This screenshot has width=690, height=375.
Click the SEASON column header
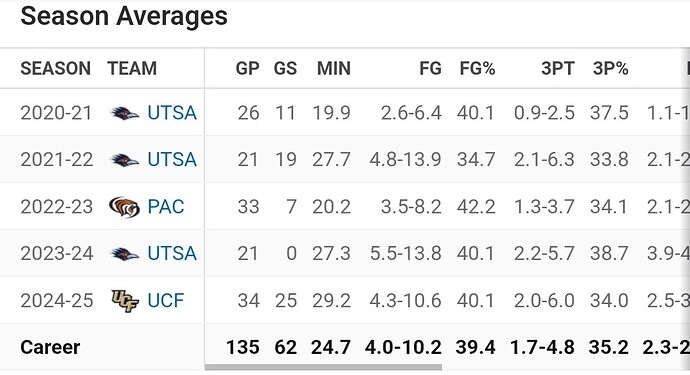point(55,69)
